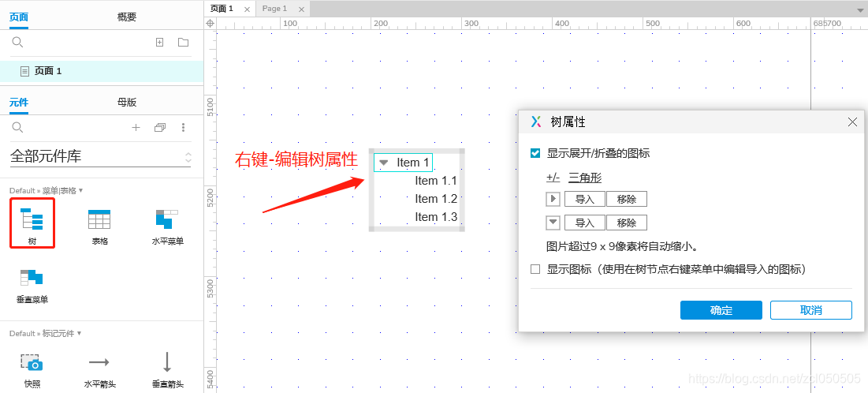Image resolution: width=868 pixels, height=393 pixels.
Task: Click the collapsed arrow icon preview
Action: [553, 198]
